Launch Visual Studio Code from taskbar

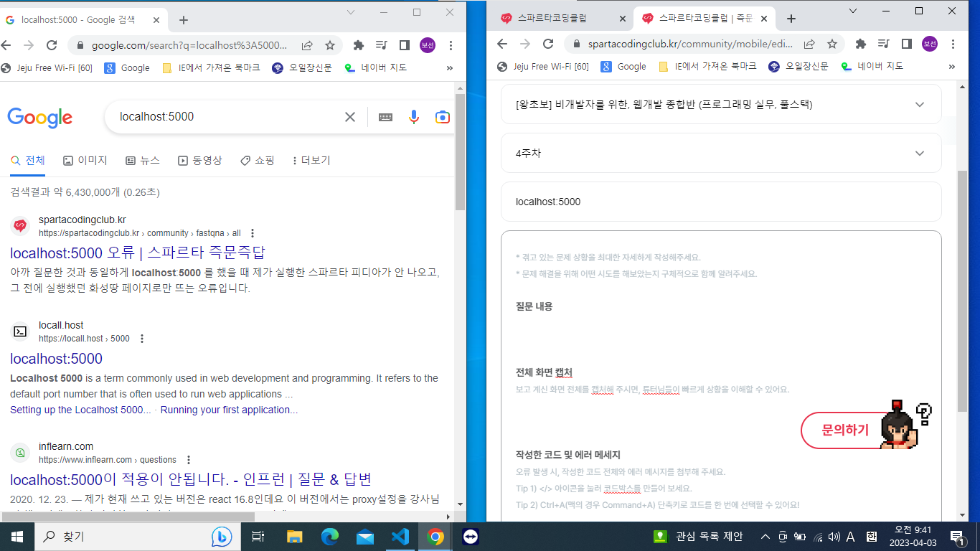[400, 537]
